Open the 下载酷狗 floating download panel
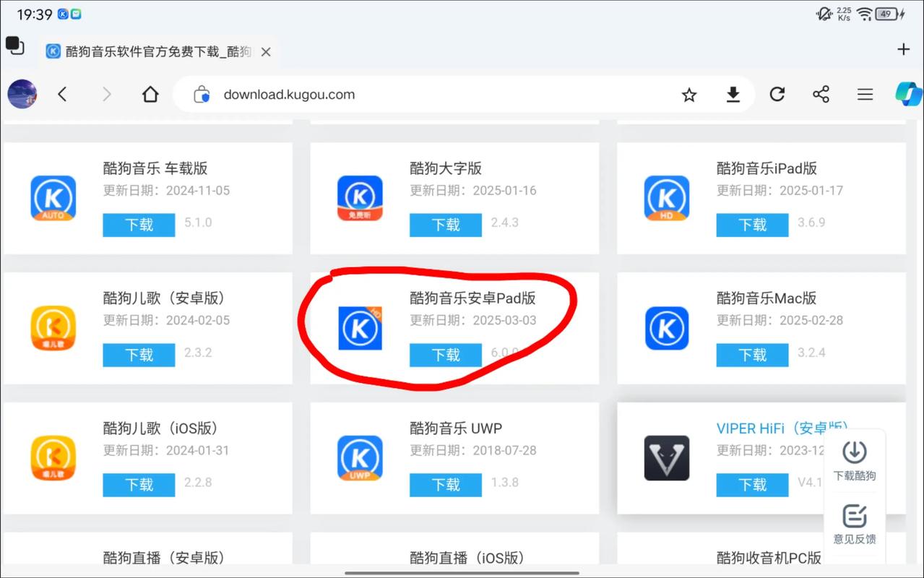The image size is (924, 578). click(854, 458)
